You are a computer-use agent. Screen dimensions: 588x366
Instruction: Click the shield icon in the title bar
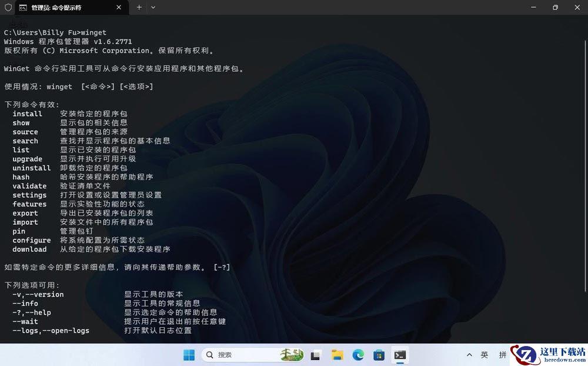pos(8,8)
